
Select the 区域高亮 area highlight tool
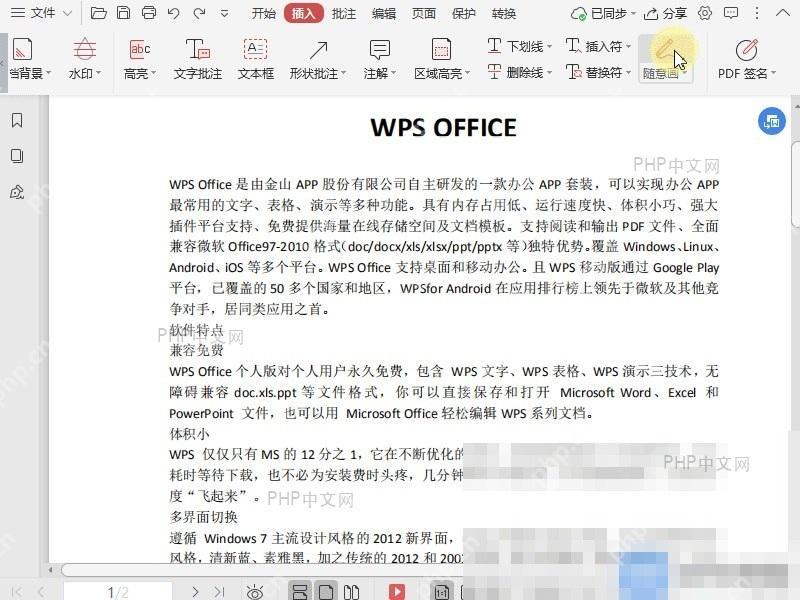coord(441,59)
